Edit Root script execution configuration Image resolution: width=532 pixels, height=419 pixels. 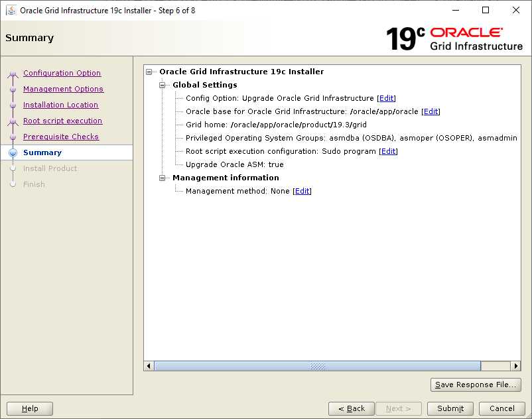[x=388, y=151]
